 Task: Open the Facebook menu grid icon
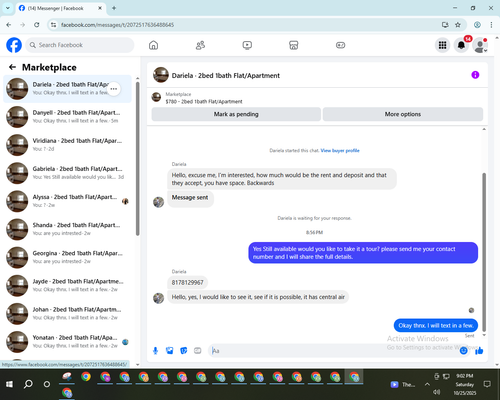(442, 45)
